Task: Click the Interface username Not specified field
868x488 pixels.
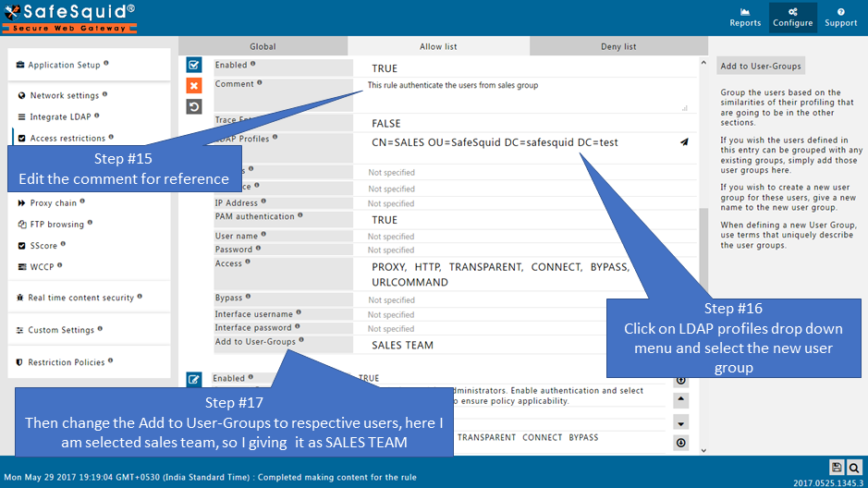Action: point(391,315)
